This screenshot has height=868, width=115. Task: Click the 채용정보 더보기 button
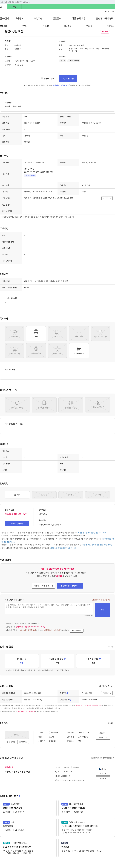(103, 738)
